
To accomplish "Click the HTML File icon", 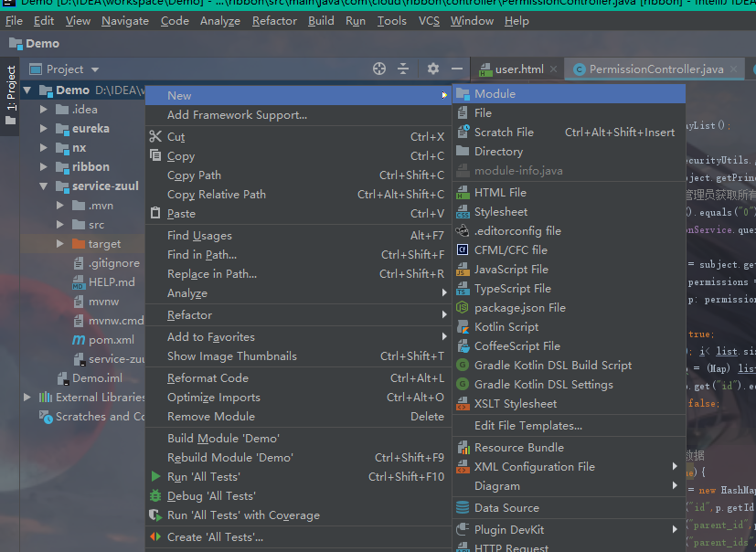I will point(463,192).
